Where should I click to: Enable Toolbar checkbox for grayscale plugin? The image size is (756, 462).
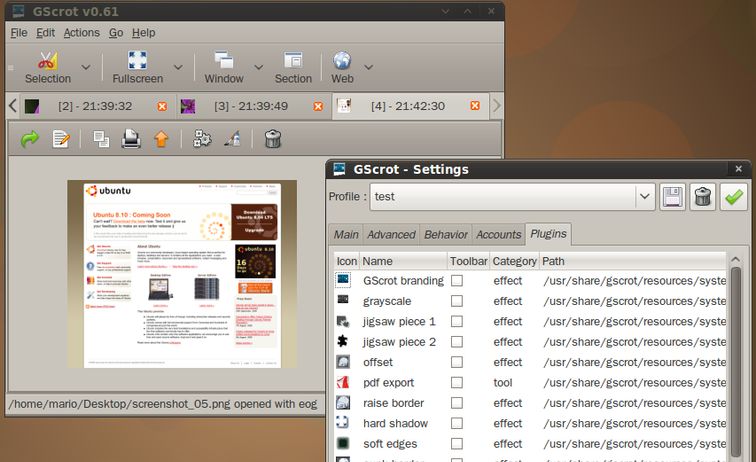click(x=456, y=301)
